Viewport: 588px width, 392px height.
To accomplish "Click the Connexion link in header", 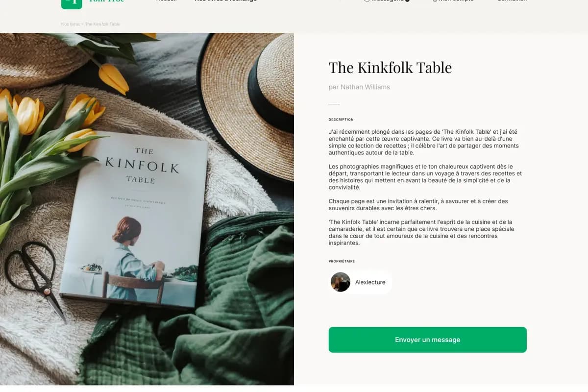I will (512, 1).
